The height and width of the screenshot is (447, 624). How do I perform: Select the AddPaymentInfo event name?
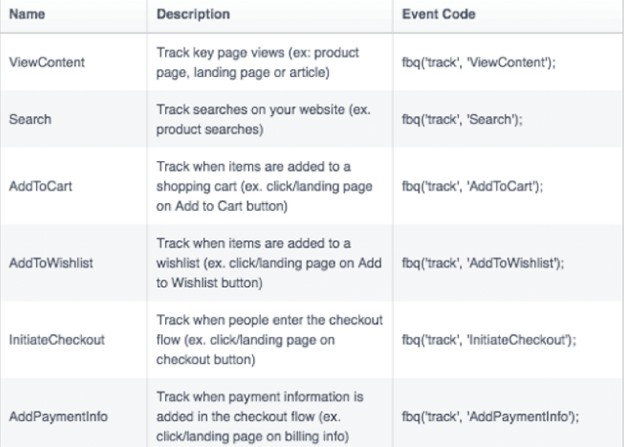click(x=57, y=414)
